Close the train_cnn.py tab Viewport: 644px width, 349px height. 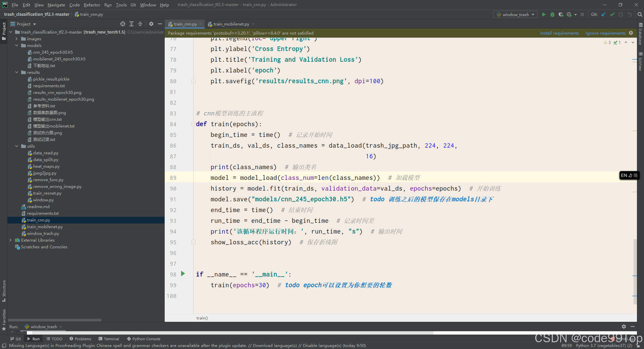[x=201, y=24]
